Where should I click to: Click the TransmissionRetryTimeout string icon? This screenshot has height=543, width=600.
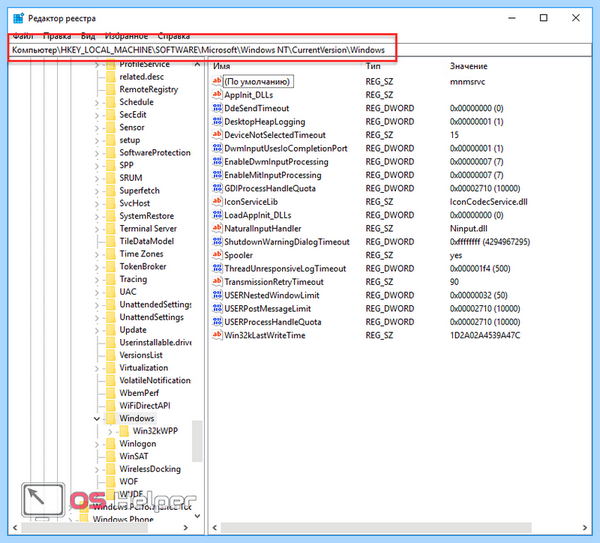pos(217,282)
